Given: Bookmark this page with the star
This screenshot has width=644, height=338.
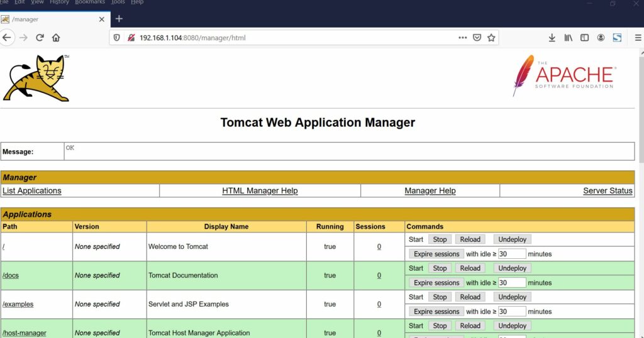Looking at the screenshot, I should pos(491,38).
